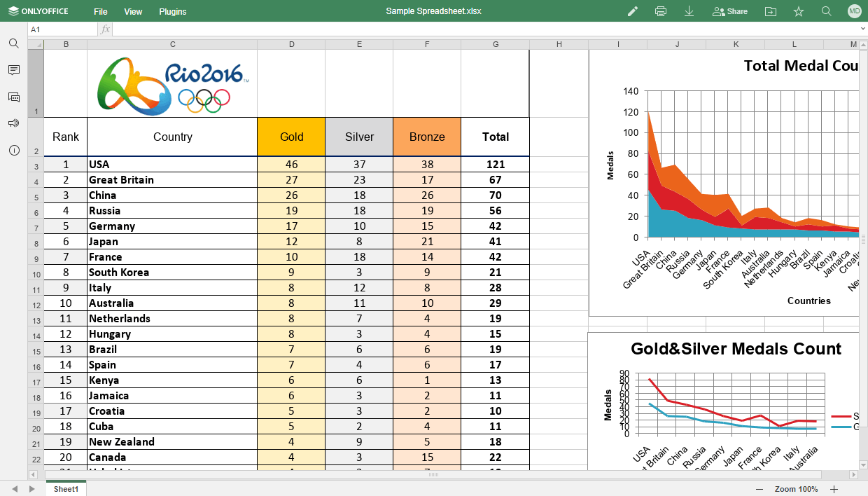Image resolution: width=868 pixels, height=496 pixels.
Task: Zoom out with minus button
Action: (759, 489)
